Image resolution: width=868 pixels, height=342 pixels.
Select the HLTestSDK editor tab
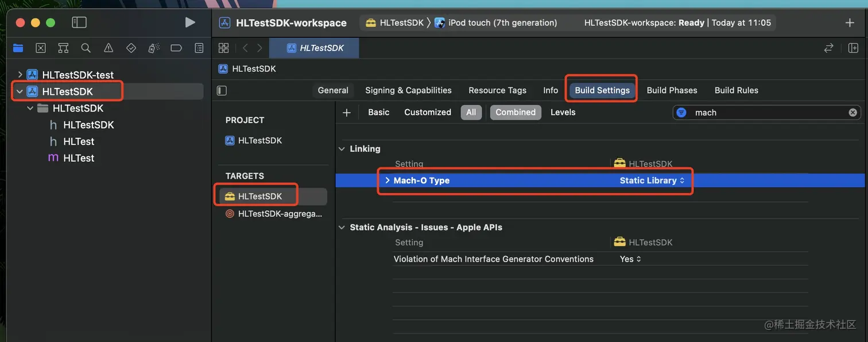tap(315, 48)
